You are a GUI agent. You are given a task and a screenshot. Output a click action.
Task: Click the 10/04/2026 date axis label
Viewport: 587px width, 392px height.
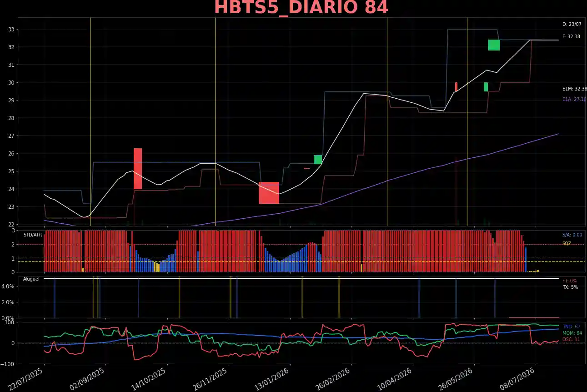396,379
